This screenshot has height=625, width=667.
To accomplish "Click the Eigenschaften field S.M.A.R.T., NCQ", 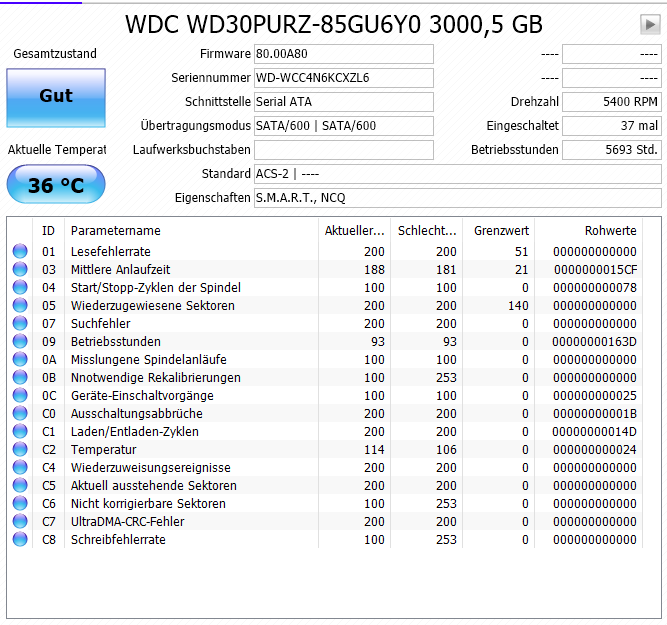I will coord(458,198).
